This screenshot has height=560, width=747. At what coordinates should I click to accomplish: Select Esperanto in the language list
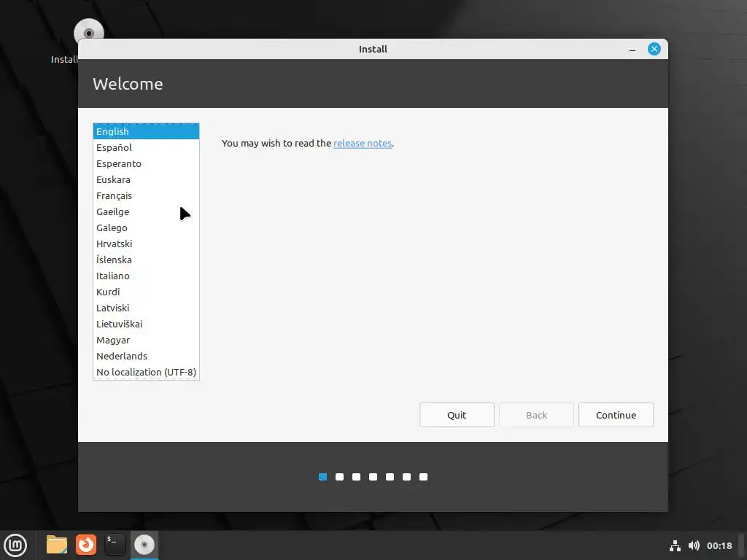pos(146,164)
